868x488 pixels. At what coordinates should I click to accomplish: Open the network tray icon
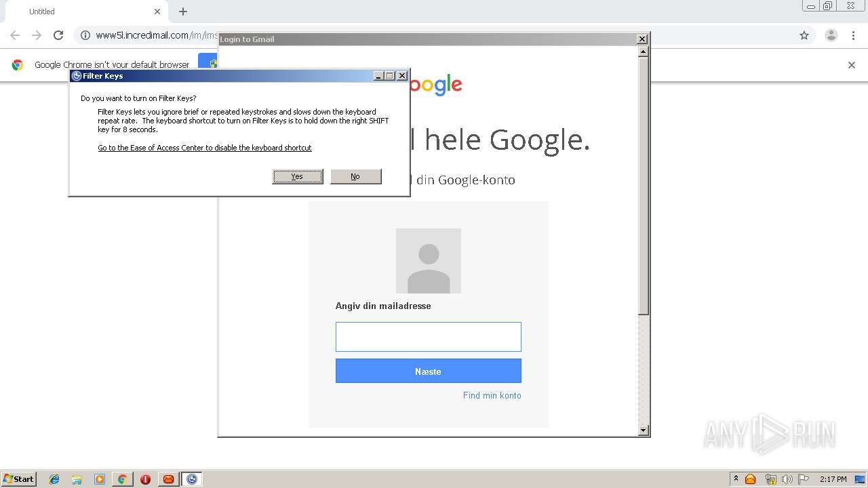[771, 479]
